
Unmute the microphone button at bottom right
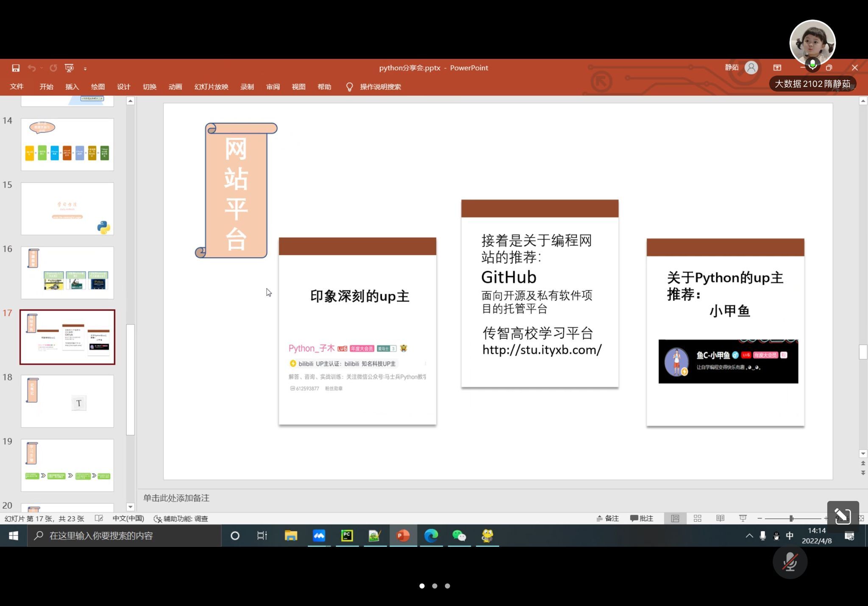(x=790, y=562)
